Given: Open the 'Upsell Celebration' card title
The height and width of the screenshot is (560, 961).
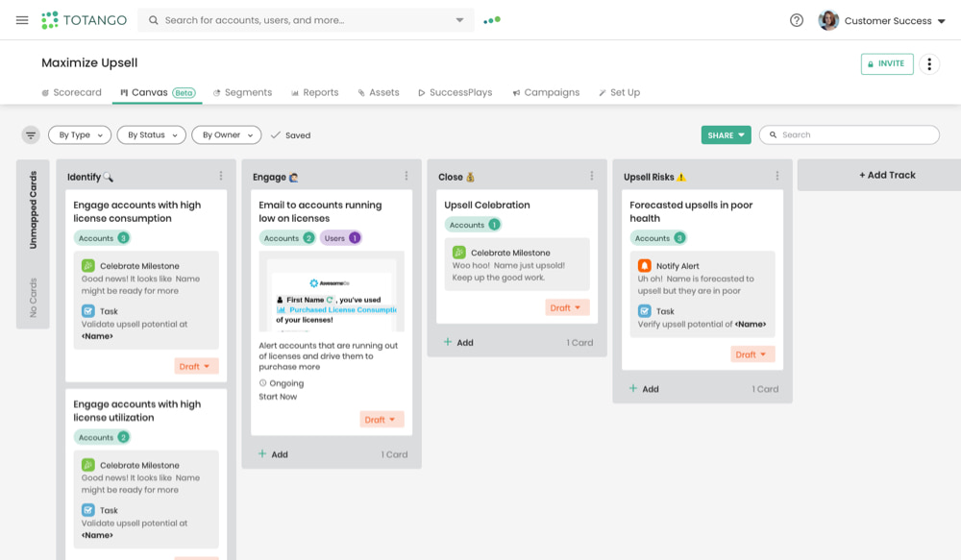Looking at the screenshot, I should click(487, 205).
